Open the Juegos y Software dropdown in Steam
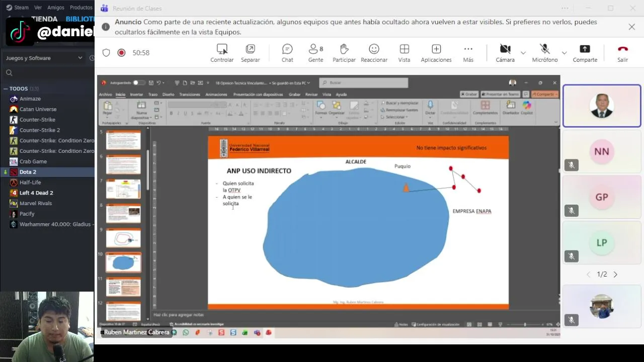Screen dimensions: 644x362 (44, 58)
